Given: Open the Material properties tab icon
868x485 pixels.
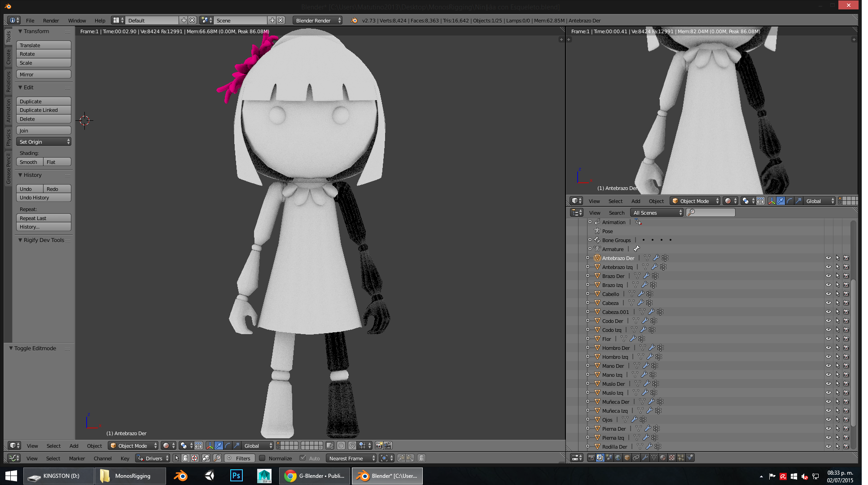Looking at the screenshot, I should [x=663, y=458].
